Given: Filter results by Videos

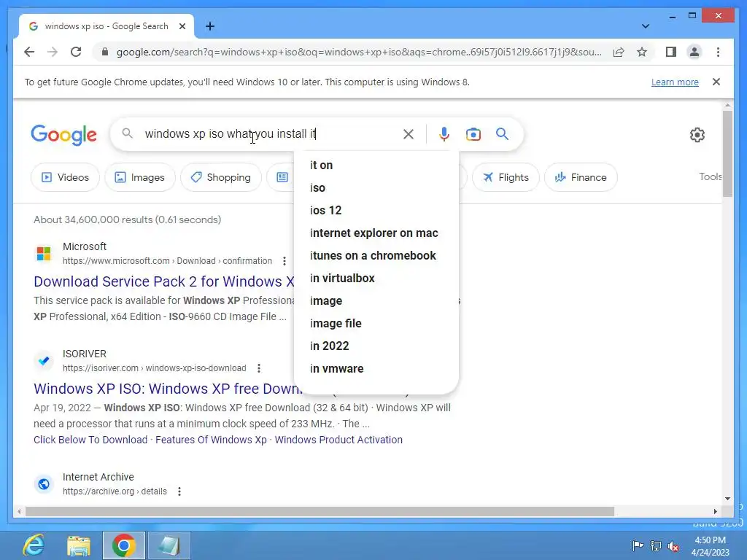Looking at the screenshot, I should [65, 177].
